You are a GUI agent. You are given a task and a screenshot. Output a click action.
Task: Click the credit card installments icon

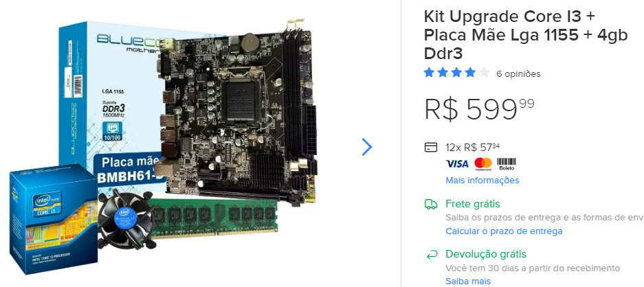click(431, 148)
